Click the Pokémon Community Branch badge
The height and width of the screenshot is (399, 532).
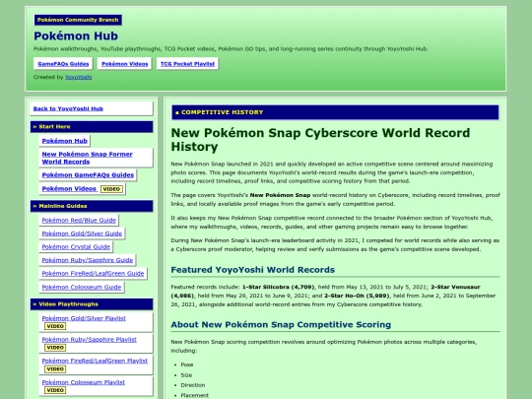click(x=78, y=20)
